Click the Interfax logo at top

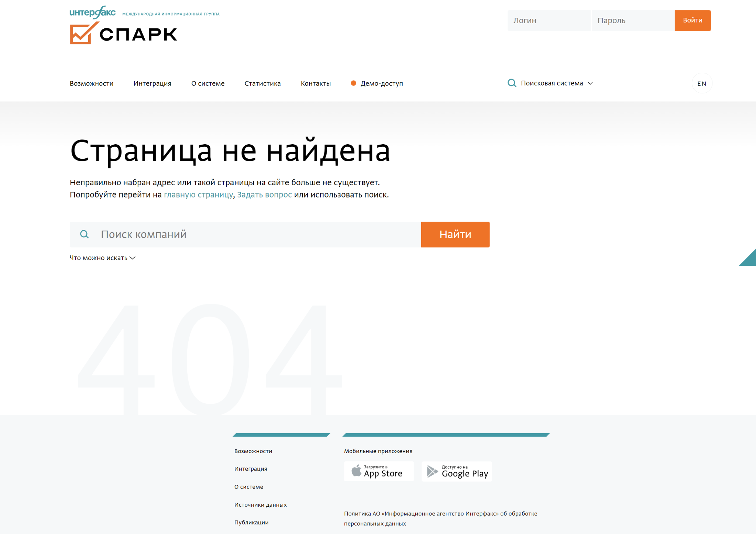[93, 13]
